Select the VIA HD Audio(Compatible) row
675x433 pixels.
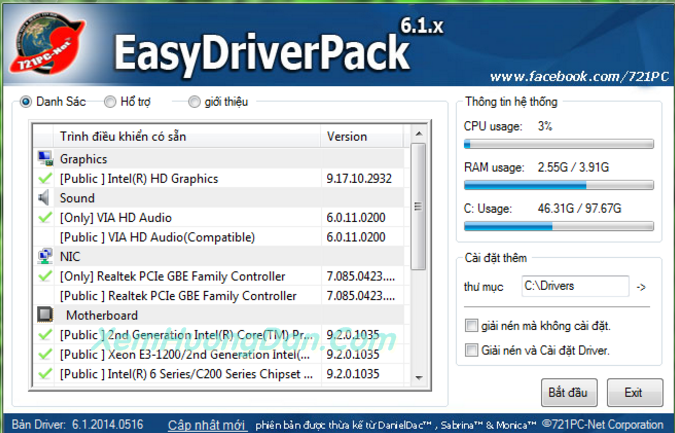click(x=219, y=237)
